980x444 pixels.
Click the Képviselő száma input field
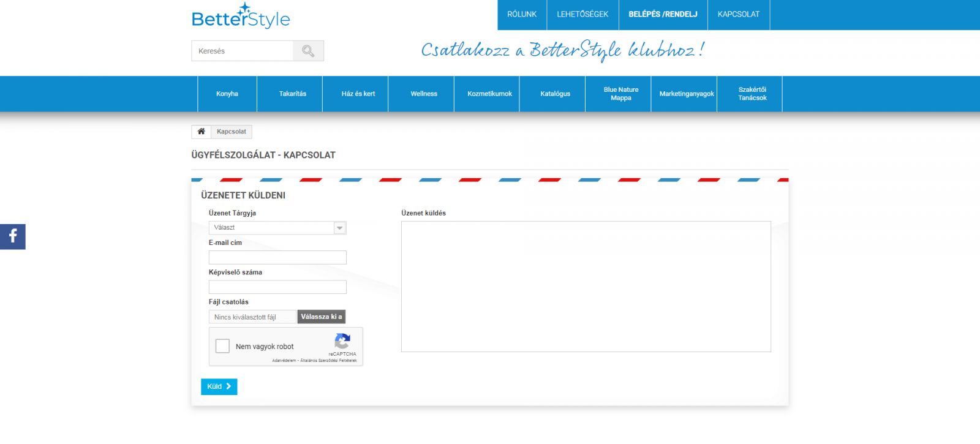click(277, 287)
